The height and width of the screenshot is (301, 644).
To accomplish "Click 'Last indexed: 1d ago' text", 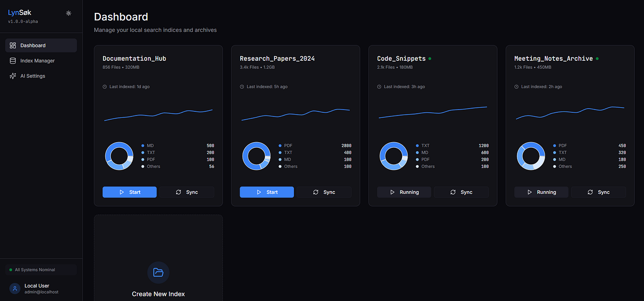I will coord(129,87).
